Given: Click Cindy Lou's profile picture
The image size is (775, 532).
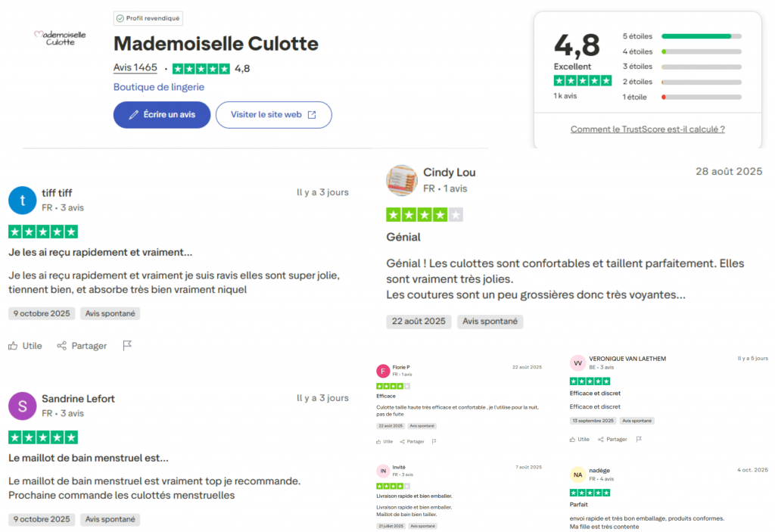Looking at the screenshot, I should (x=402, y=180).
